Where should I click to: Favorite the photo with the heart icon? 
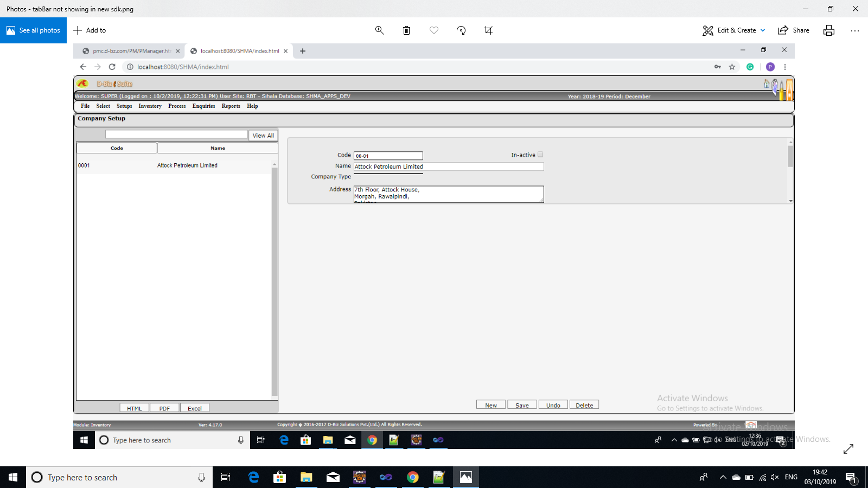point(433,30)
